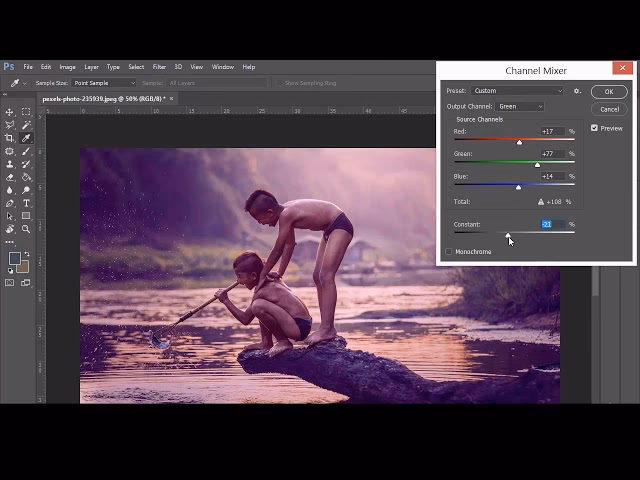Select the Path Selection tool

[x=9, y=216]
